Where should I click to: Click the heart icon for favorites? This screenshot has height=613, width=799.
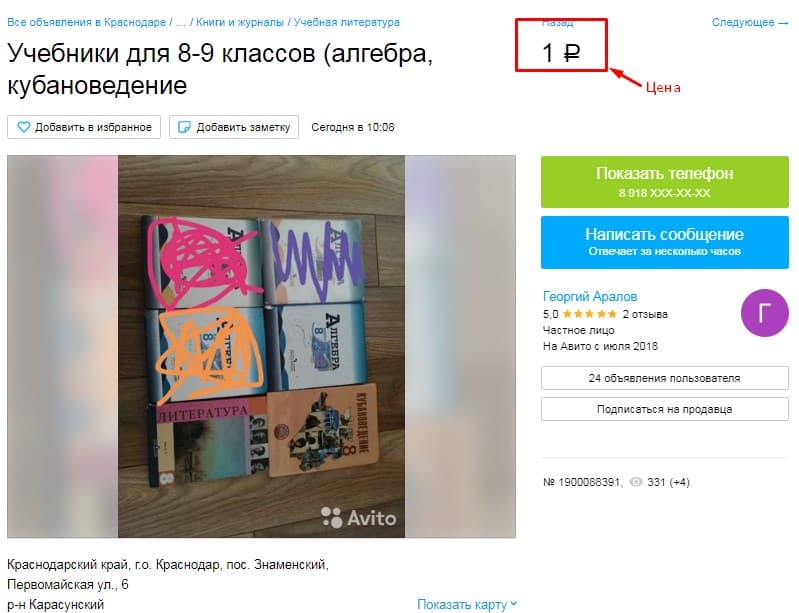click(23, 127)
